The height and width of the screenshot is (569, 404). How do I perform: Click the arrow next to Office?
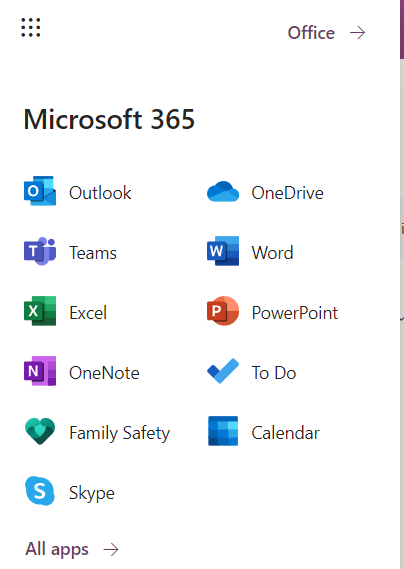click(x=358, y=33)
